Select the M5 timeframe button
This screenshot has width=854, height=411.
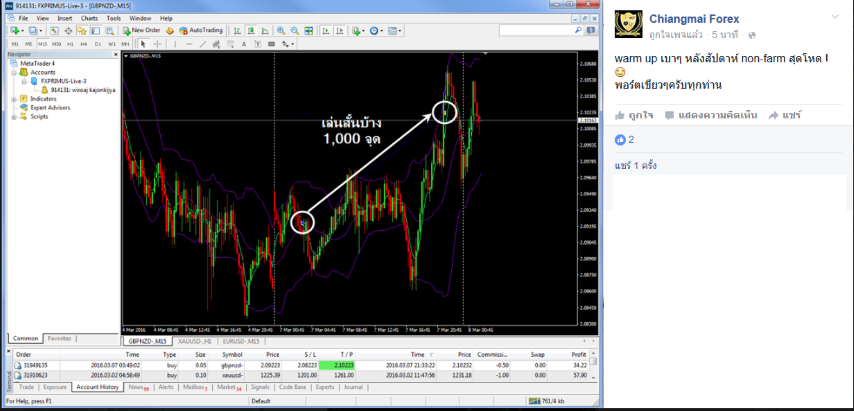coord(28,44)
